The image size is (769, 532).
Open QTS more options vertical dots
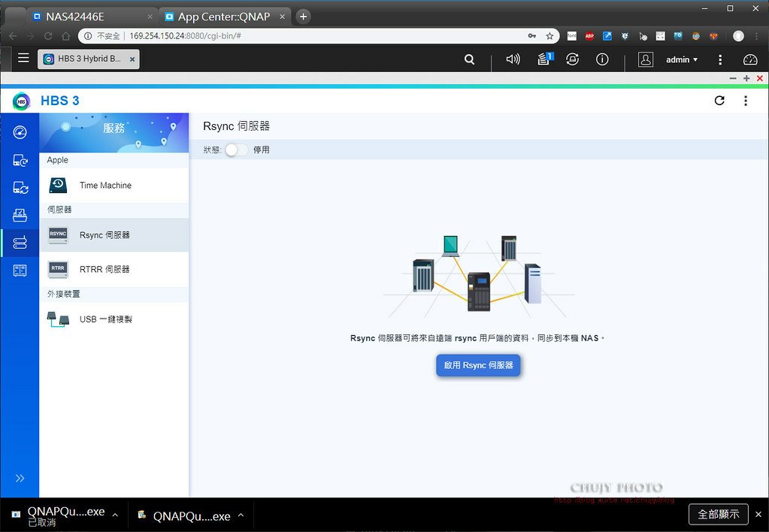click(720, 59)
